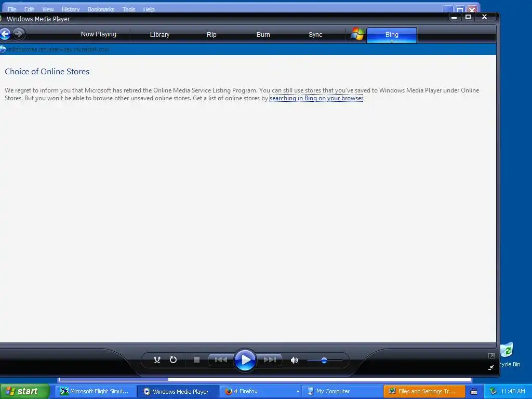
Task: Stop playback with the square button
Action: pyautogui.click(x=196, y=360)
